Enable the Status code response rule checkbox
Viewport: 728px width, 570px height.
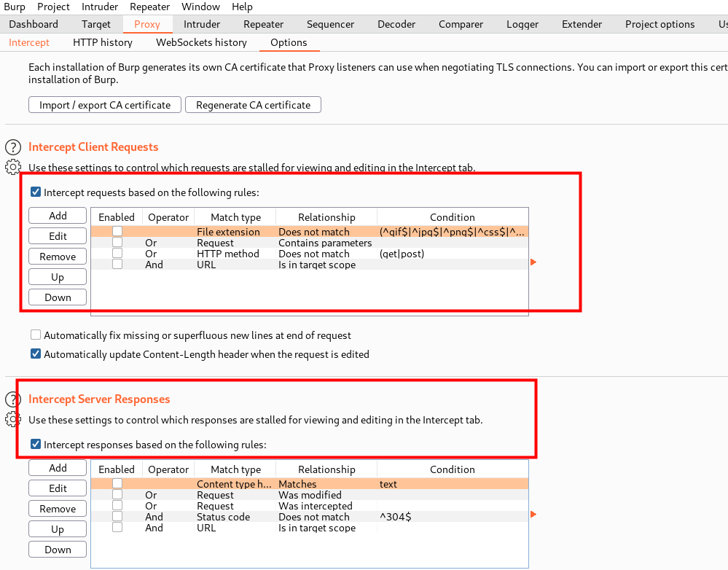(x=117, y=517)
